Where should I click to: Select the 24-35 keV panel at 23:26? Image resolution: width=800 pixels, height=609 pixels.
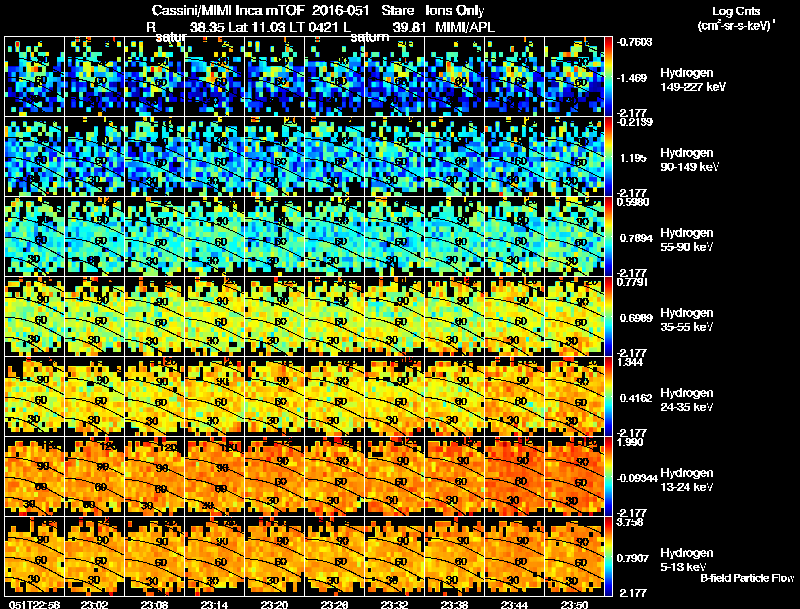coord(334,397)
